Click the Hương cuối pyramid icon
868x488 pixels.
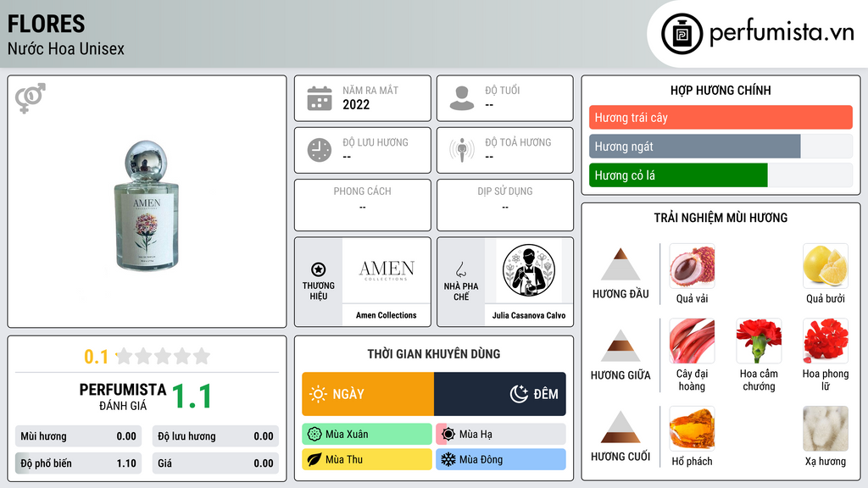tap(620, 427)
